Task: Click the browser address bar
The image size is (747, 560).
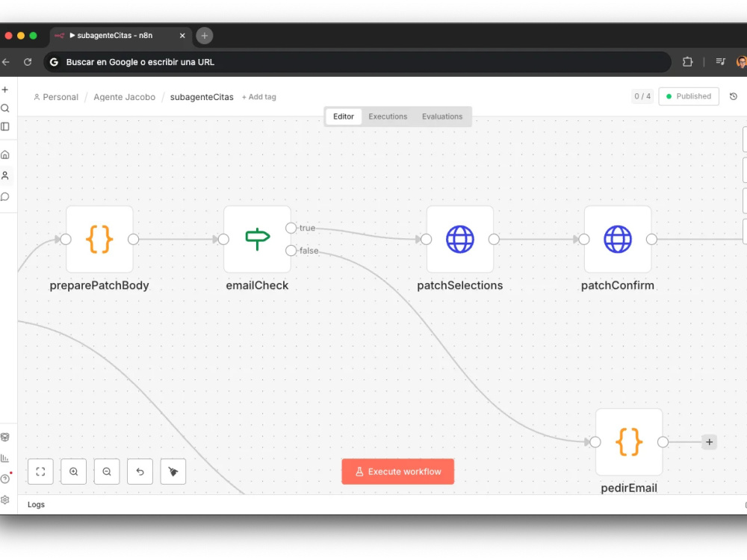Action: (x=357, y=62)
